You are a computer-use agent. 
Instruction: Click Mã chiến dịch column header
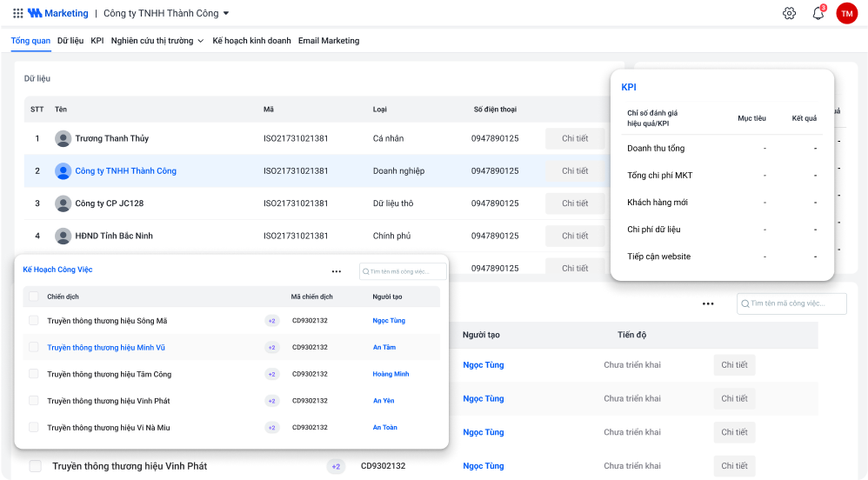pos(311,297)
